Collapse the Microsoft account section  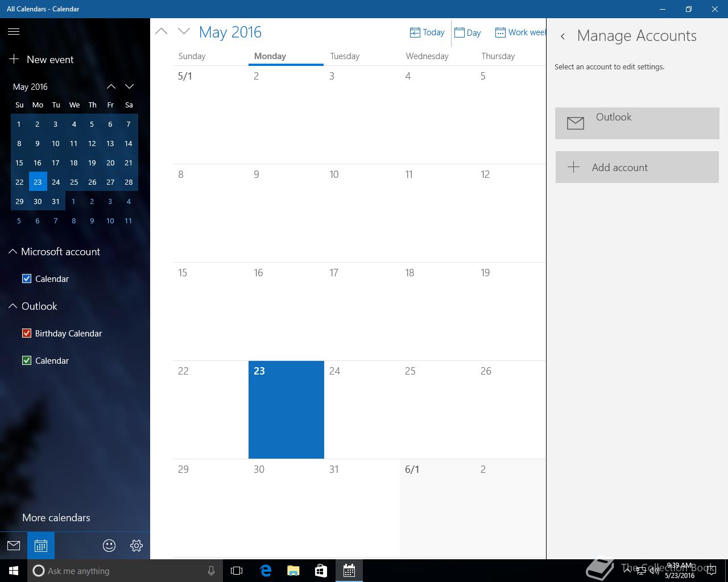point(13,251)
